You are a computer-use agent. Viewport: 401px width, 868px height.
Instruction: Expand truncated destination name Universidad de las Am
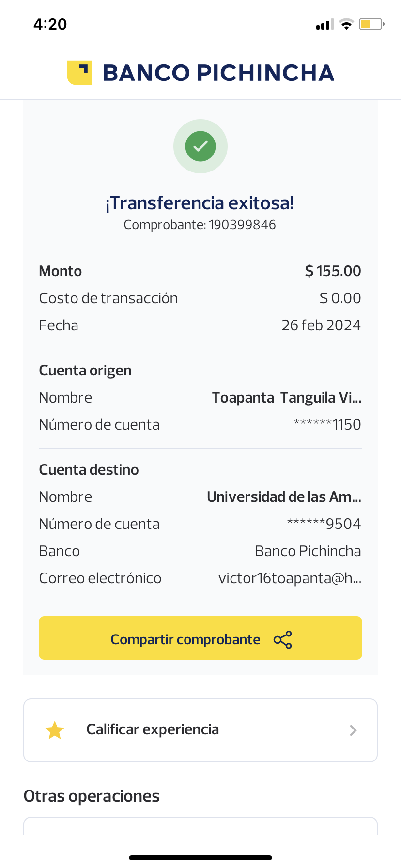tap(284, 497)
